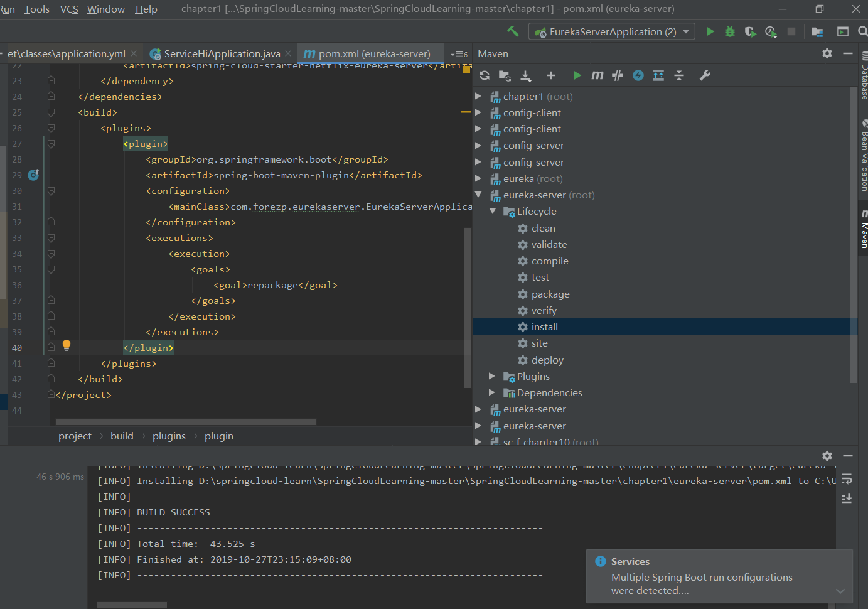Collapse eureka-server (root) Maven node
Viewport: 868px width, 609px height.
(x=478, y=195)
